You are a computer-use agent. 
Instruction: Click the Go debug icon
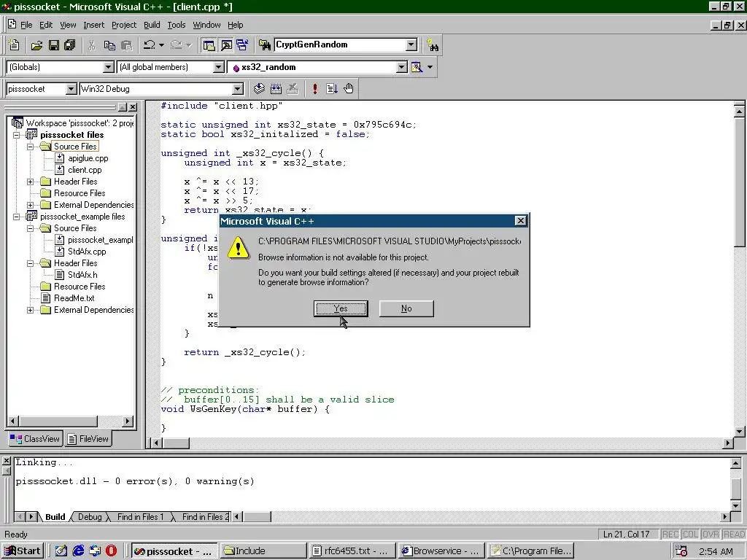pos(332,88)
